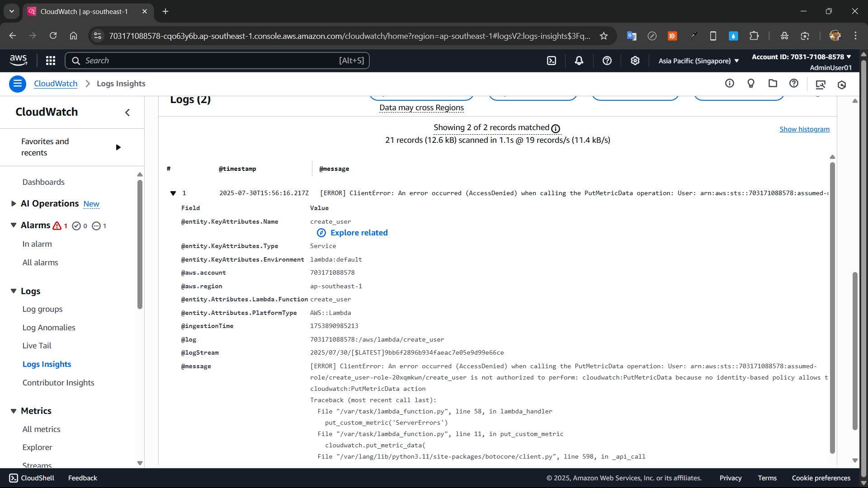Click the insufficient data alarms count icon
This screenshot has height=488, width=868.
coord(96,226)
